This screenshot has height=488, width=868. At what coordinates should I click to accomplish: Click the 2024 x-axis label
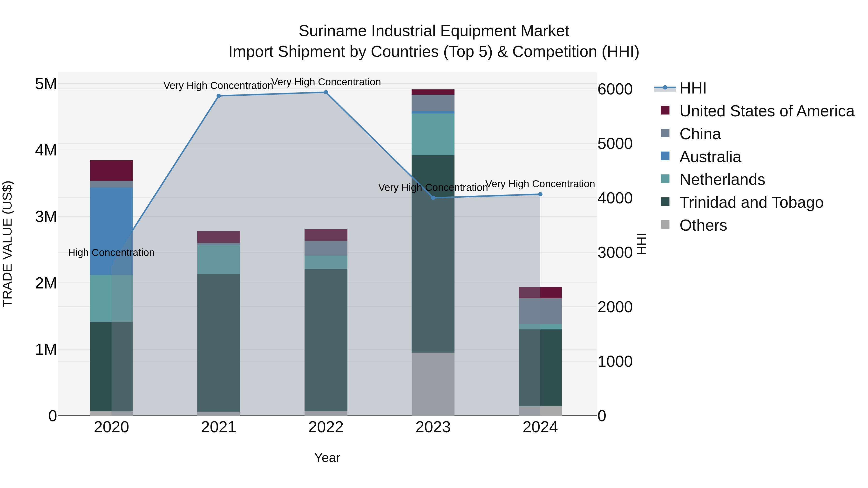[x=540, y=427]
